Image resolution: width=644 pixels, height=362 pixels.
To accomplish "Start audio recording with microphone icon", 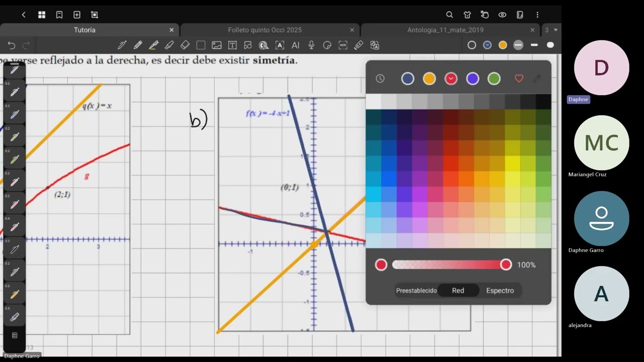I will pyautogui.click(x=311, y=45).
